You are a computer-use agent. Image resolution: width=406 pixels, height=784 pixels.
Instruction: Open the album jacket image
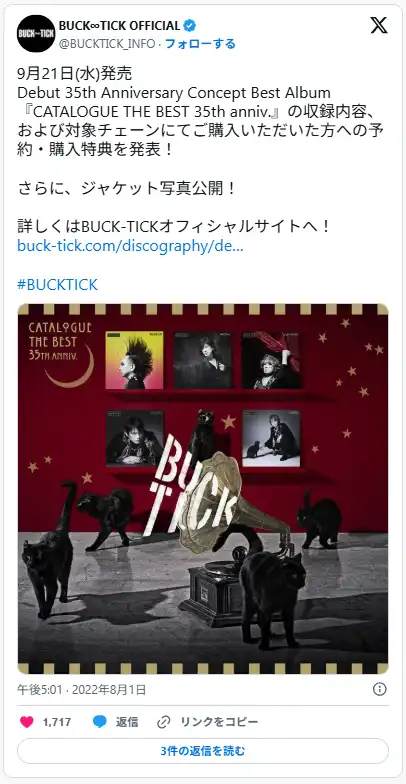click(x=203, y=489)
